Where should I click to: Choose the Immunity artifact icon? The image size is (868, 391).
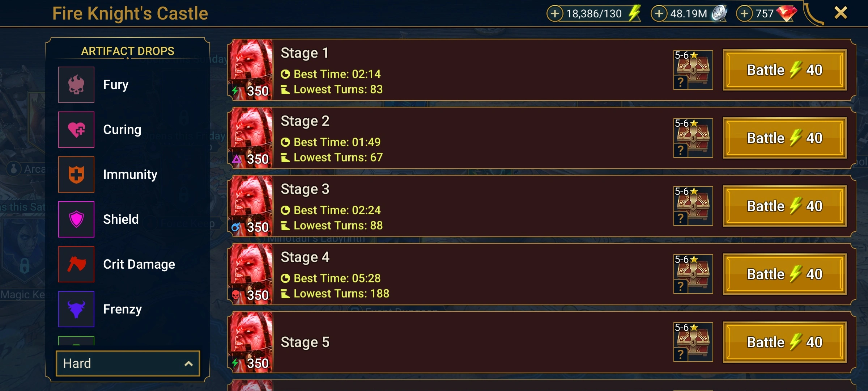[76, 175]
